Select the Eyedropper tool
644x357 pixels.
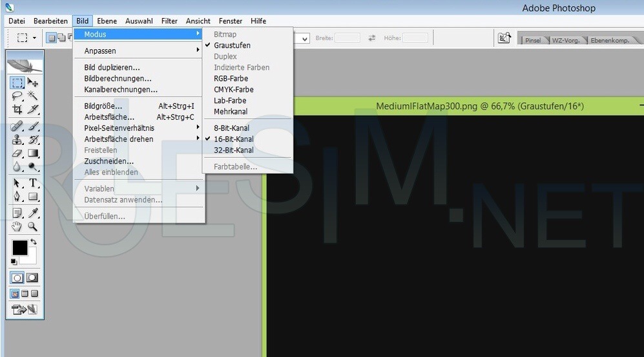coord(32,213)
